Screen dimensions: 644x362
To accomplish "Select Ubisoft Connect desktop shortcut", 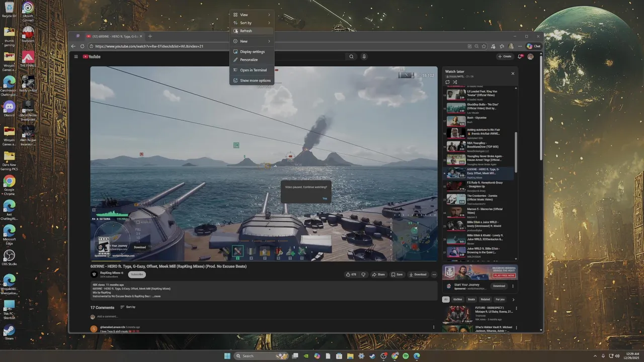I will coord(28,12).
